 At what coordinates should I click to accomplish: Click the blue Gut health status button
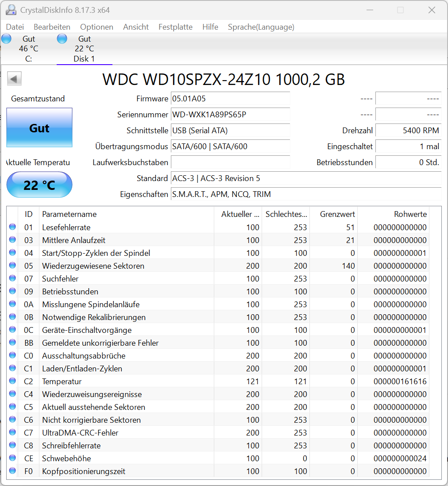(x=39, y=128)
